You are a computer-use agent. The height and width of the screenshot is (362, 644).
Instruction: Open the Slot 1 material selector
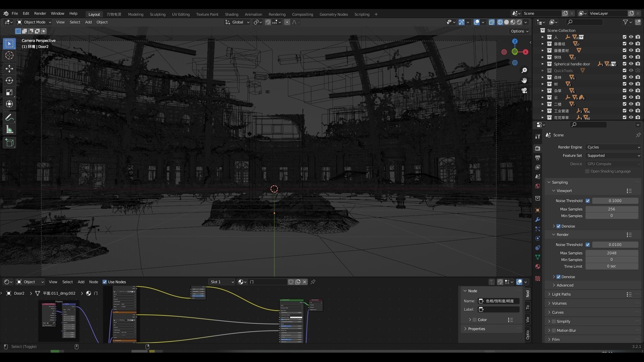click(x=221, y=282)
